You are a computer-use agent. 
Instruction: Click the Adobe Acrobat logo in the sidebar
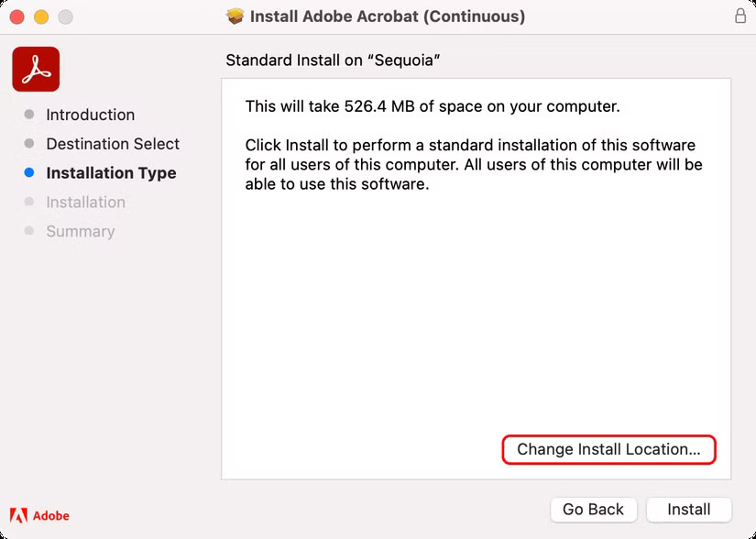36,68
